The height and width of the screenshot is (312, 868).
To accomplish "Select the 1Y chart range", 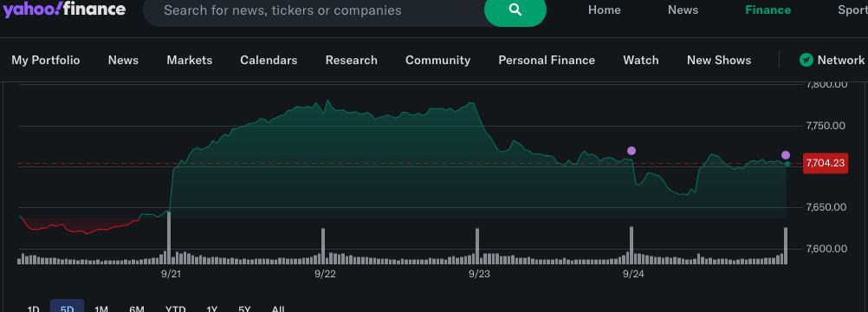I will 211,309.
